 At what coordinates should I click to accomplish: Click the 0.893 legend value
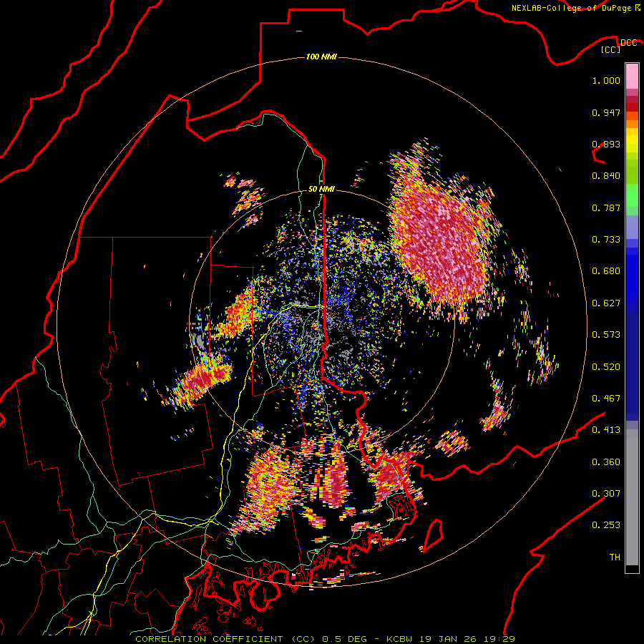click(606, 144)
